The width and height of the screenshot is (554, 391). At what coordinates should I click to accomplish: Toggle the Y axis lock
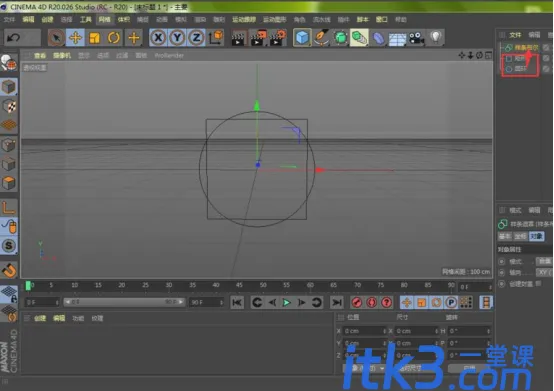point(177,37)
